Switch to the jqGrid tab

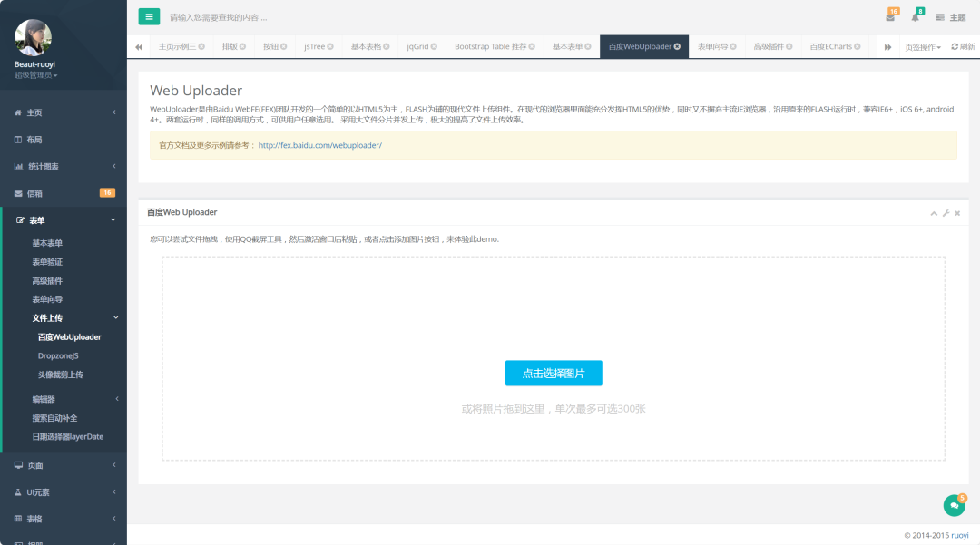(417, 47)
